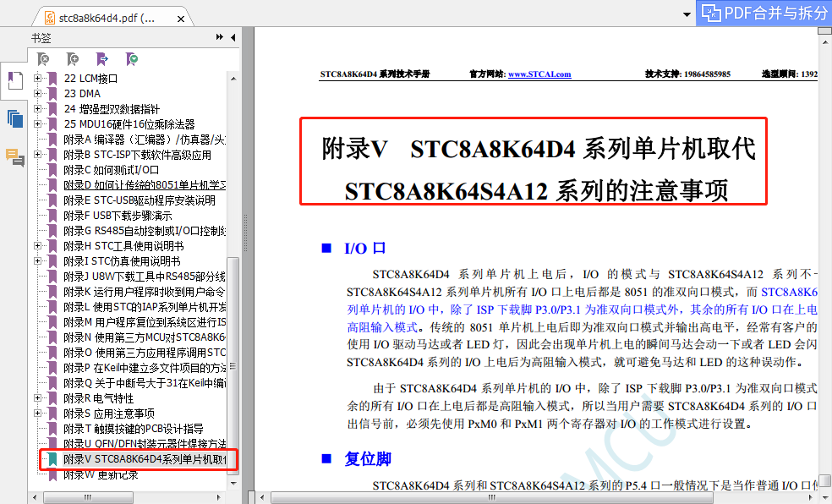
Task: Select bookmark 附录F USB下载步骤演示
Action: tap(118, 216)
